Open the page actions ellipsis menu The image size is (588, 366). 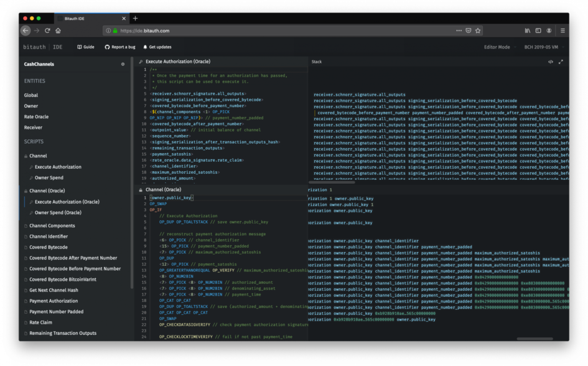[459, 30]
